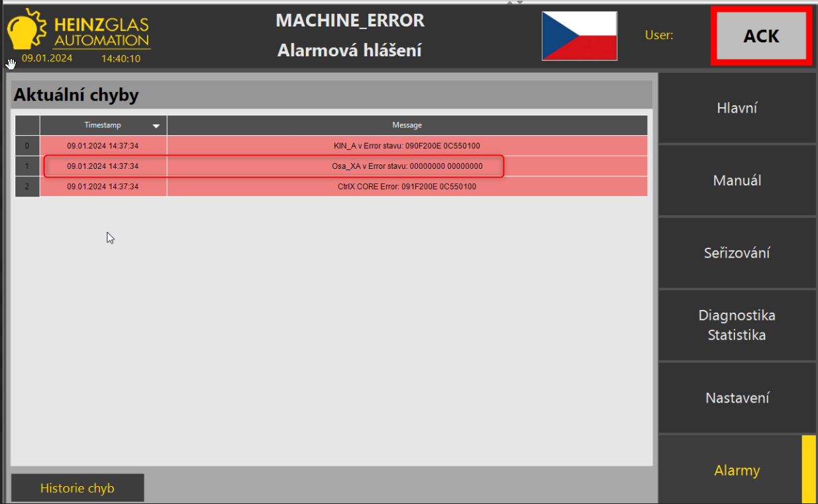Click the row index 2 cell
818x504 pixels.
click(27, 187)
